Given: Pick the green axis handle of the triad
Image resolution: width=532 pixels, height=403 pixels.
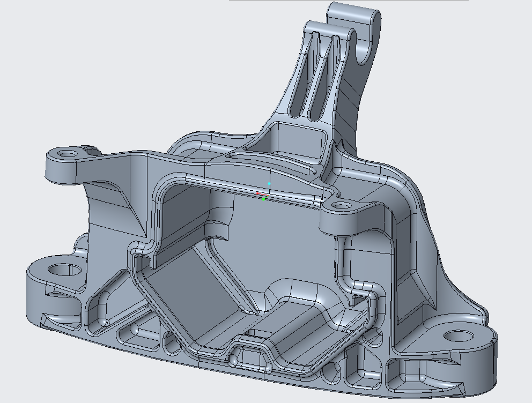Looking at the screenshot, I should tap(264, 199).
